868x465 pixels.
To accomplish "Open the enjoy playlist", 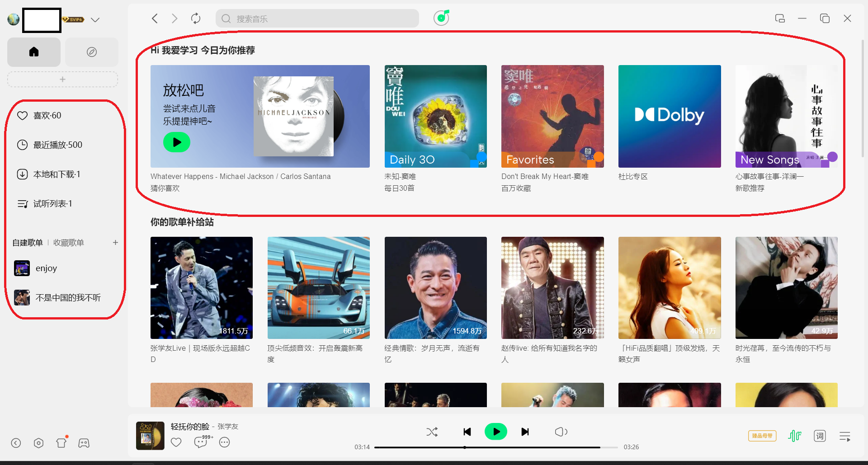I will pos(36,268).
